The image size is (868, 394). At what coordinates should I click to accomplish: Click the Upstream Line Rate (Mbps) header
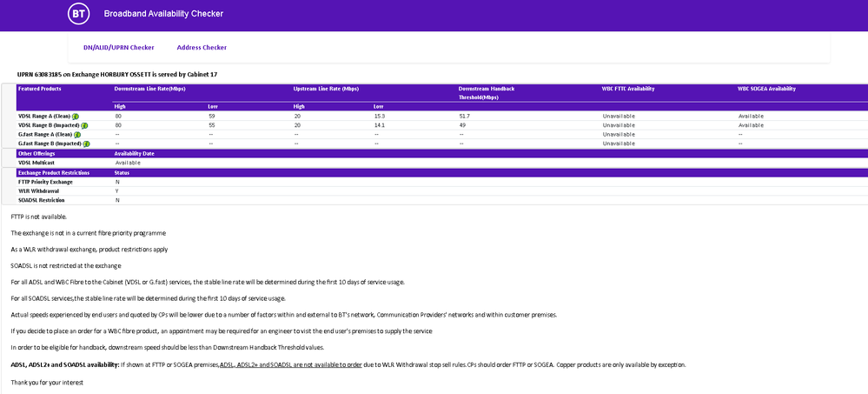pos(325,89)
